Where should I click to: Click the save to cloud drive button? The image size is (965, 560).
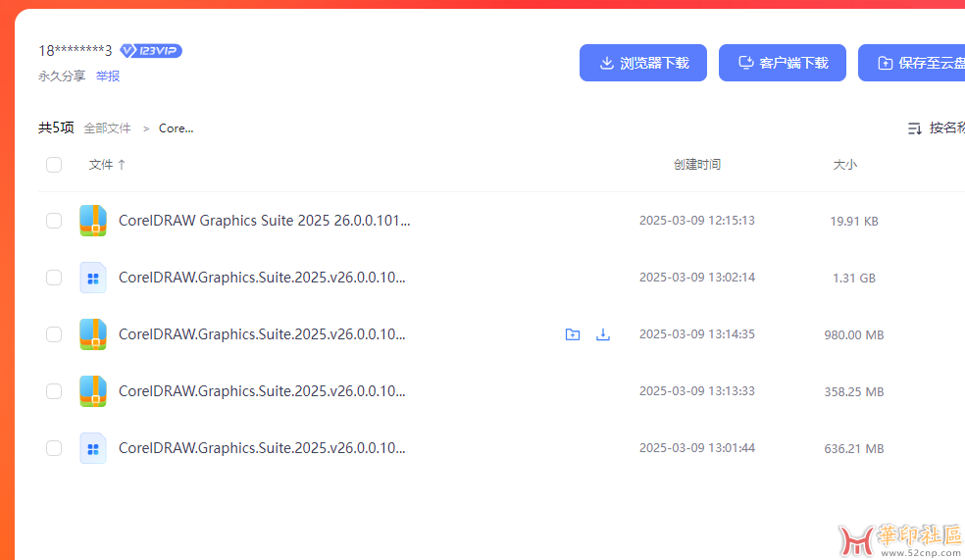coord(911,63)
